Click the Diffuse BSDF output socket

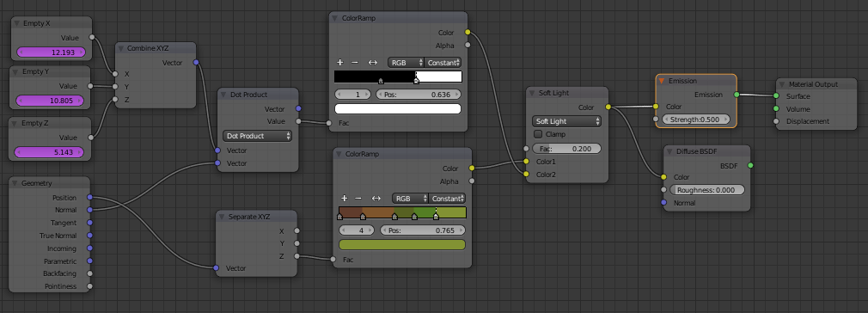click(x=750, y=165)
